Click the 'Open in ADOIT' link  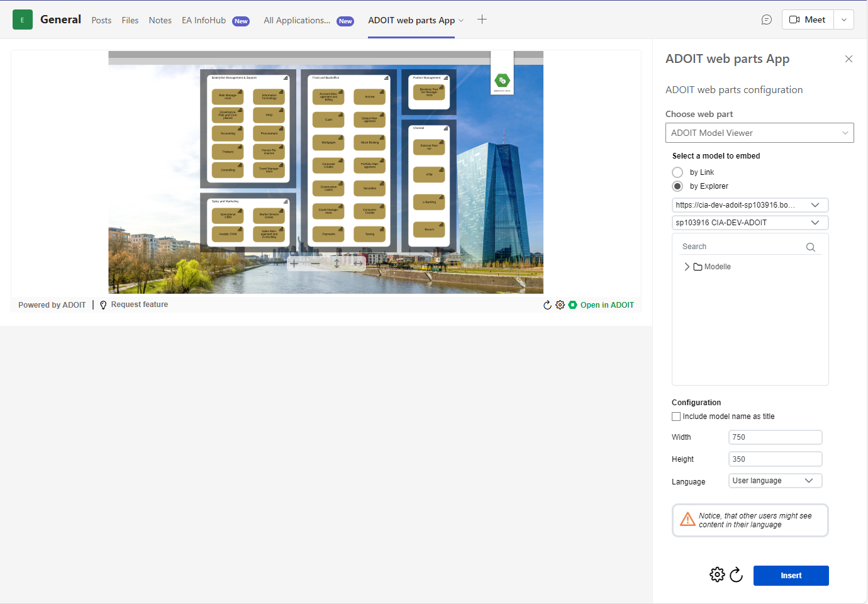click(x=606, y=305)
